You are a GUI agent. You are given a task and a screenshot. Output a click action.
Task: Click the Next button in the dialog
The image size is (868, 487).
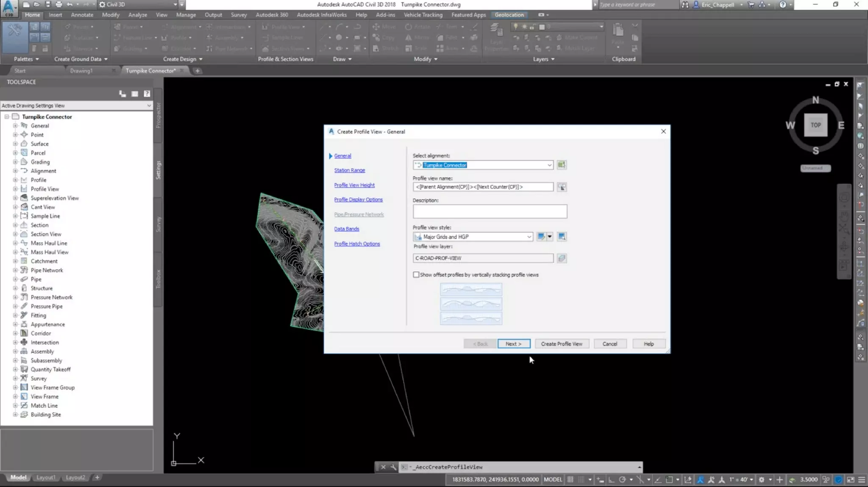[x=513, y=344]
